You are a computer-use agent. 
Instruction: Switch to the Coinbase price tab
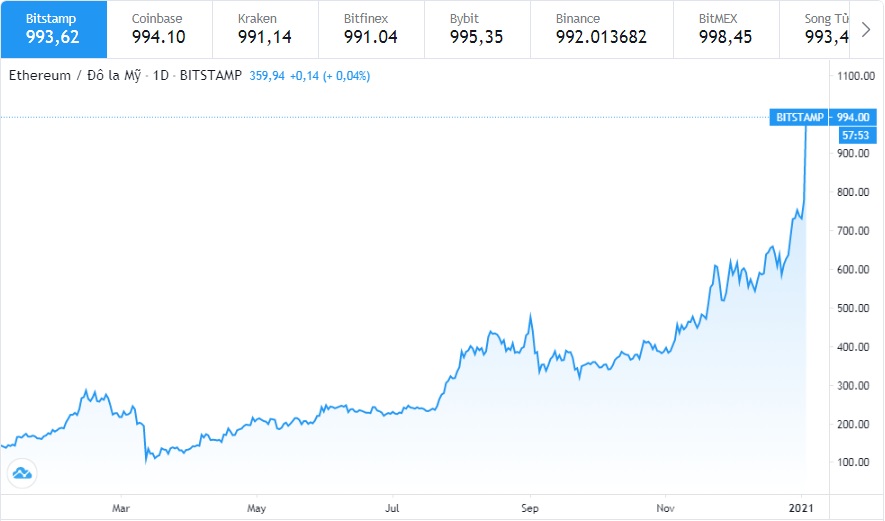pos(160,29)
